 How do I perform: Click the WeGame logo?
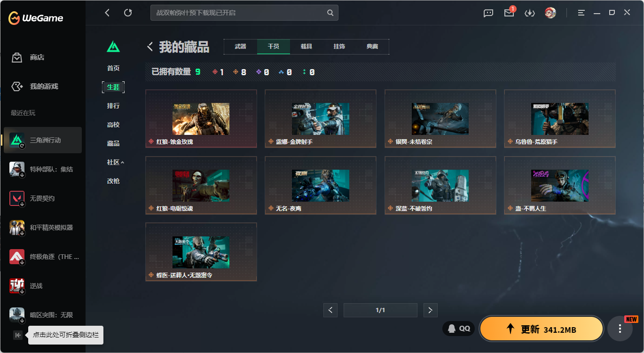pos(36,18)
